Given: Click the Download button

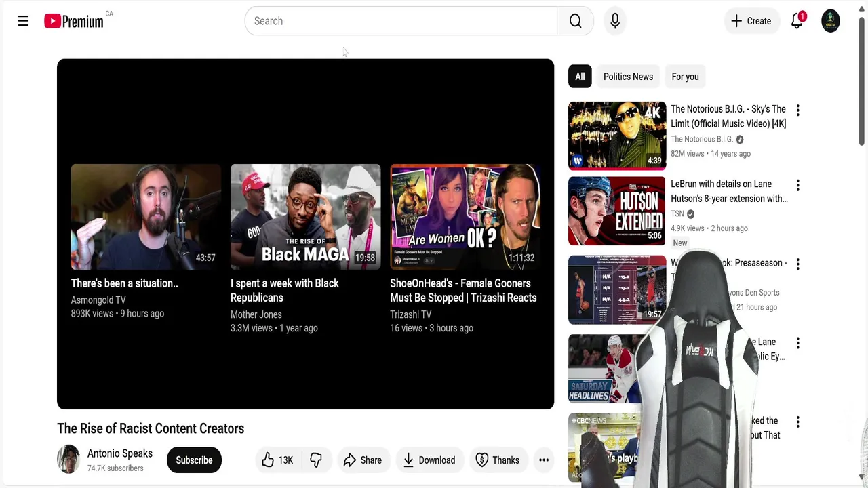Looking at the screenshot, I should 429,460.
